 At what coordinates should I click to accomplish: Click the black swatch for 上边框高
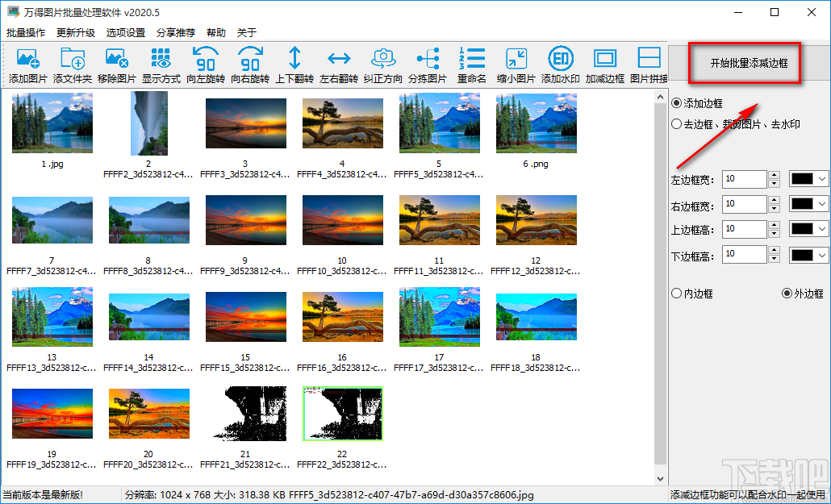(803, 229)
